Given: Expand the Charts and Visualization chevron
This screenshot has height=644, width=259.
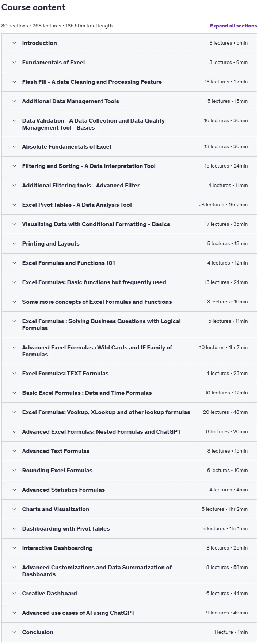Looking at the screenshot, I should (14, 509).
